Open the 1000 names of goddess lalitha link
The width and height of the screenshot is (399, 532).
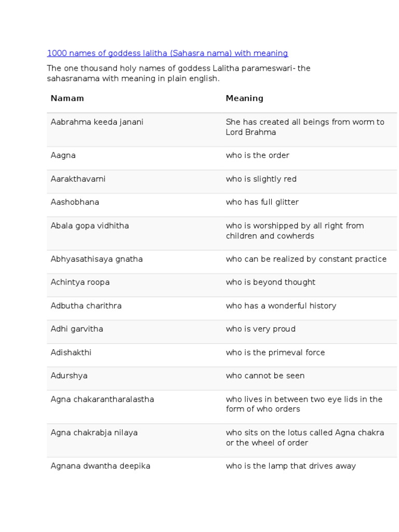coord(167,54)
